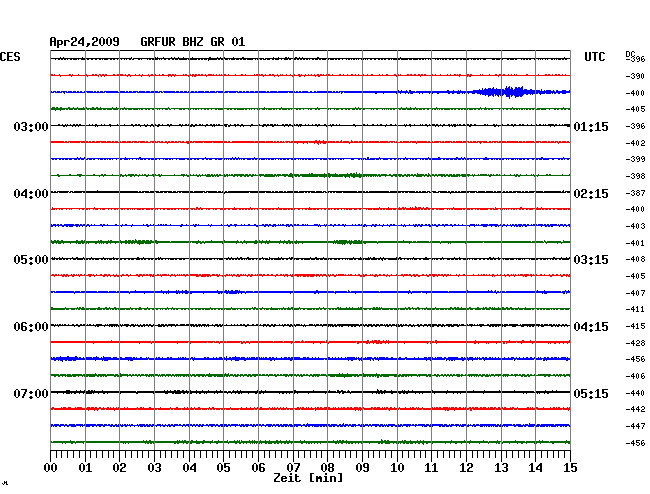Click the "09" minute tick label
The image size is (650, 494).
point(362,467)
